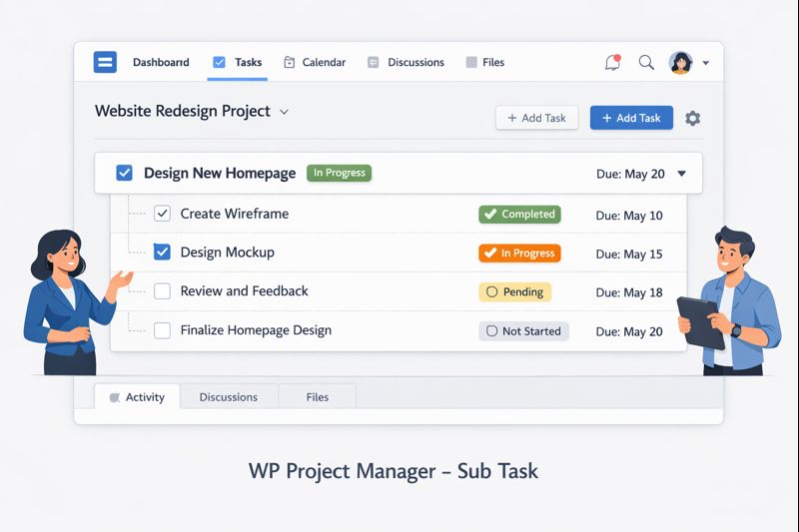The width and height of the screenshot is (799, 532).
Task: Open the Design Mockup subtask
Action: [228, 253]
